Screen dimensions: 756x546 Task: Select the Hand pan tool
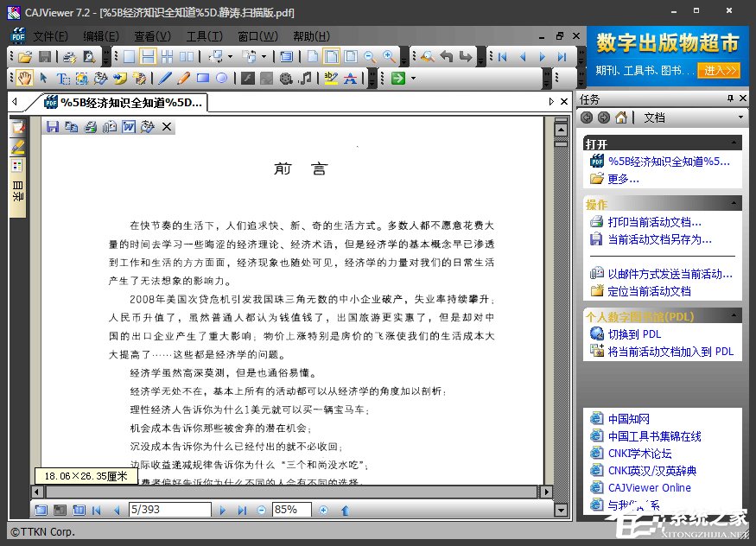pyautogui.click(x=24, y=78)
